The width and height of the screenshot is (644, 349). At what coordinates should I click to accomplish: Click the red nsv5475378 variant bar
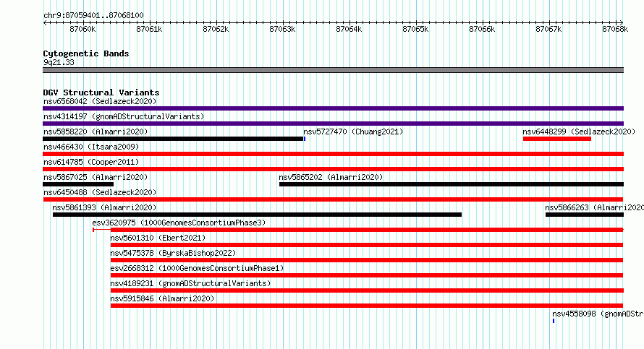click(367, 260)
